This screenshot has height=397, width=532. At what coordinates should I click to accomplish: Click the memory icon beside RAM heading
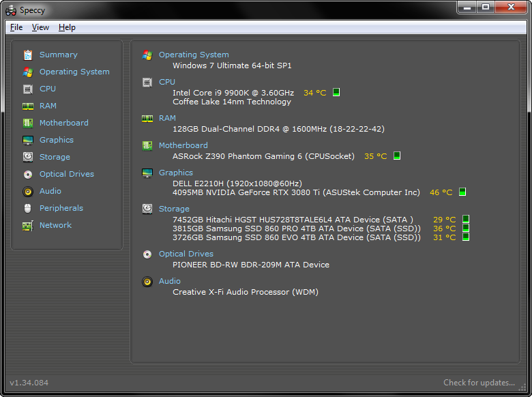pyautogui.click(x=147, y=119)
